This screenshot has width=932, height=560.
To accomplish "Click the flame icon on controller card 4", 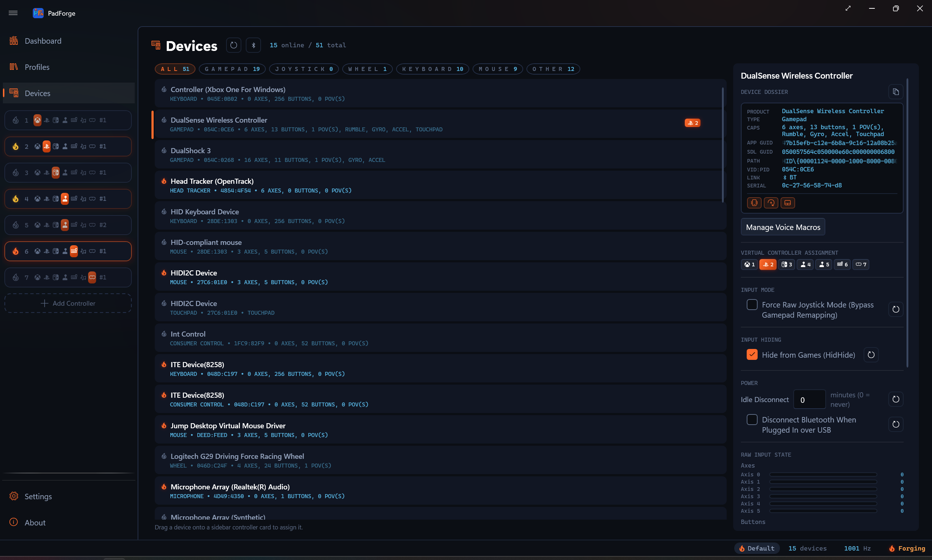I will pos(16,198).
